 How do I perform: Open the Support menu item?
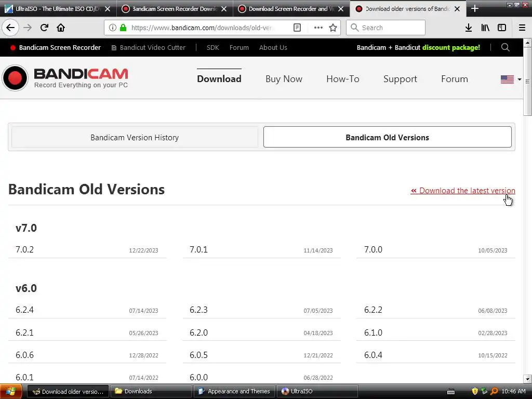point(400,79)
